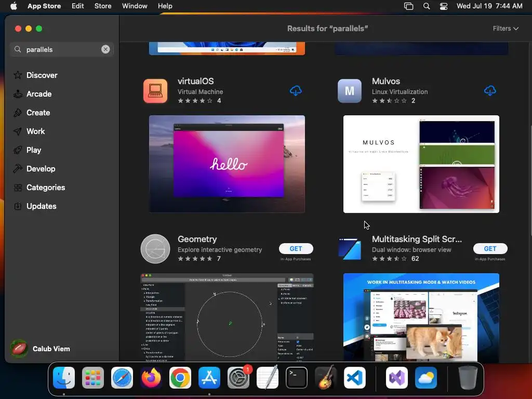The image size is (532, 399).
Task: Open Terminal from the Dock
Action: click(297, 378)
